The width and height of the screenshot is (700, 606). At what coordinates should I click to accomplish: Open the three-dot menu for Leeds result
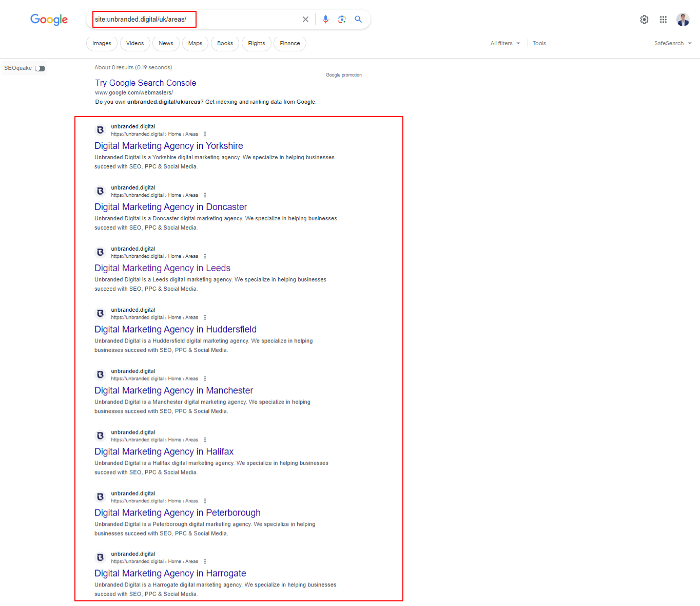coord(205,256)
